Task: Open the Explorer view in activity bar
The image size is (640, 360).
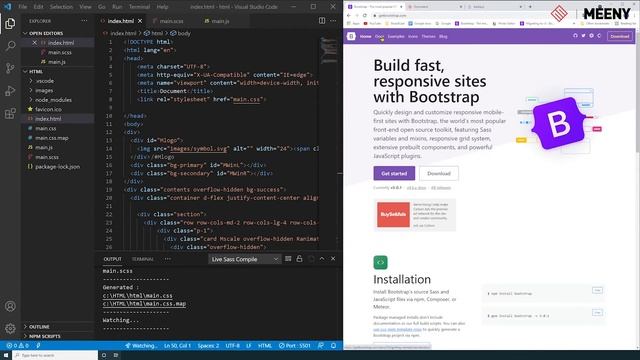Action: (10, 24)
